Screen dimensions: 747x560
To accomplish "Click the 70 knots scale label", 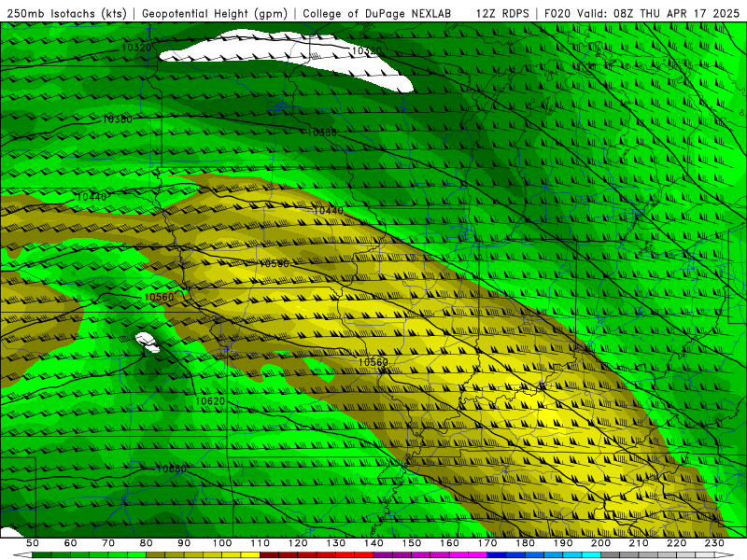I will 108,543.
